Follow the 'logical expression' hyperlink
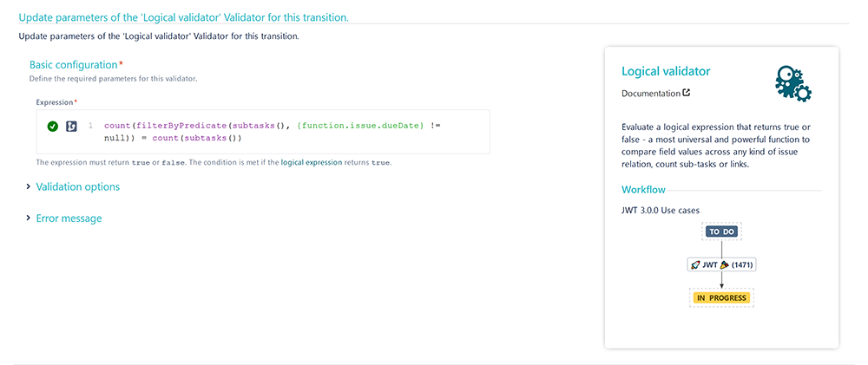The height and width of the screenshot is (365, 868). [x=311, y=163]
